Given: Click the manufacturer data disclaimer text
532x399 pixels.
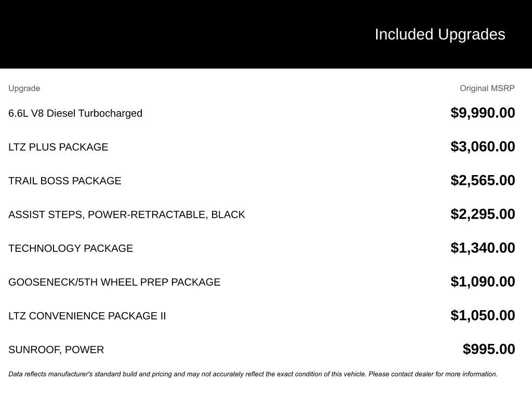Looking at the screenshot, I should click(252, 374).
